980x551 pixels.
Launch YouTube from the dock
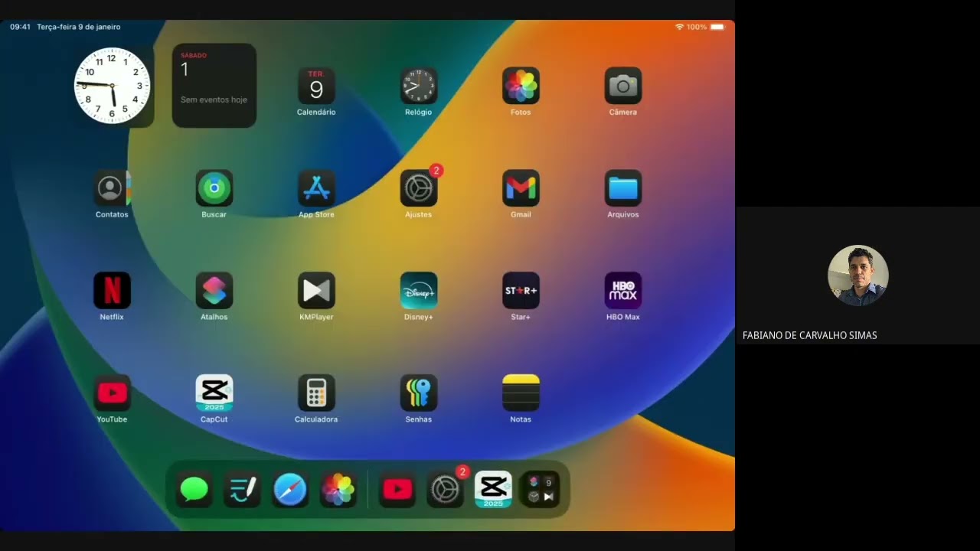click(397, 490)
